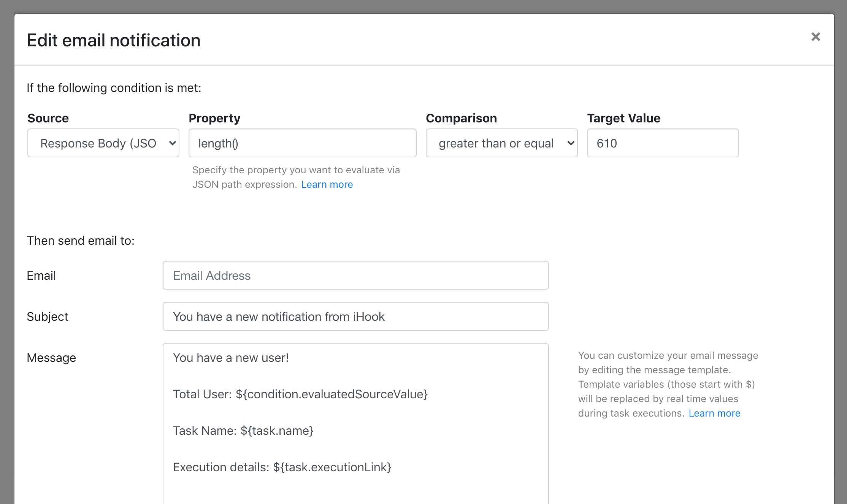The height and width of the screenshot is (504, 847).
Task: Click 'You have a new user!' line in message
Action: (231, 358)
